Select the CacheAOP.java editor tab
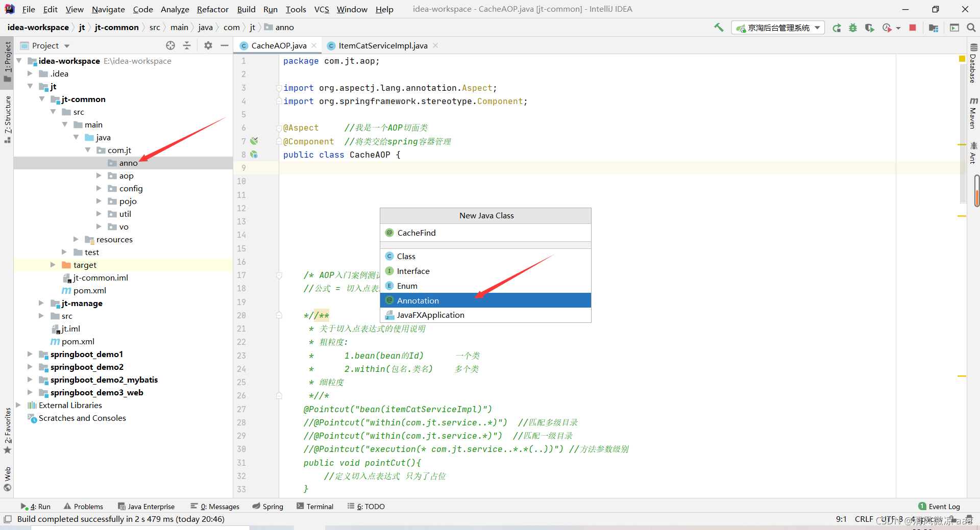 point(279,45)
